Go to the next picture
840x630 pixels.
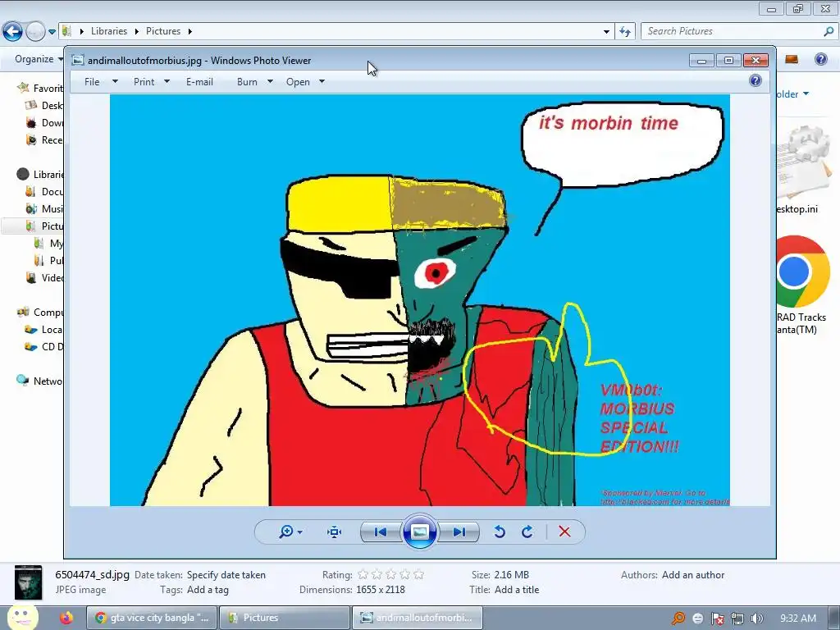click(459, 532)
